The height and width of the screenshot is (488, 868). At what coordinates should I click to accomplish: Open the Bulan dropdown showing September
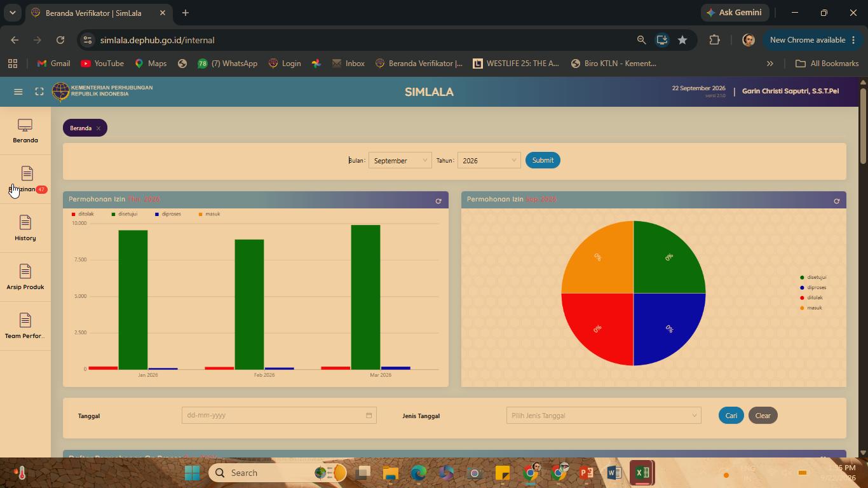400,160
